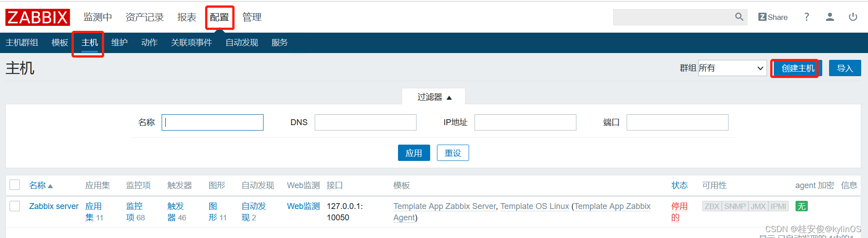Open the 群组 dropdown
The height and width of the screenshot is (238, 868).
click(x=732, y=68)
